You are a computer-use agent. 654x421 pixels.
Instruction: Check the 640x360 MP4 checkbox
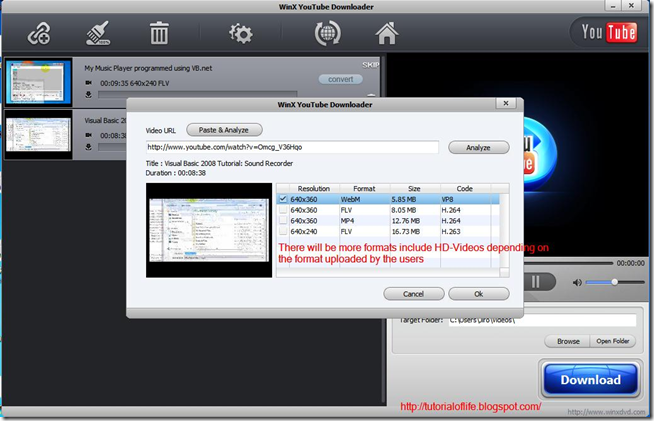[x=283, y=220]
